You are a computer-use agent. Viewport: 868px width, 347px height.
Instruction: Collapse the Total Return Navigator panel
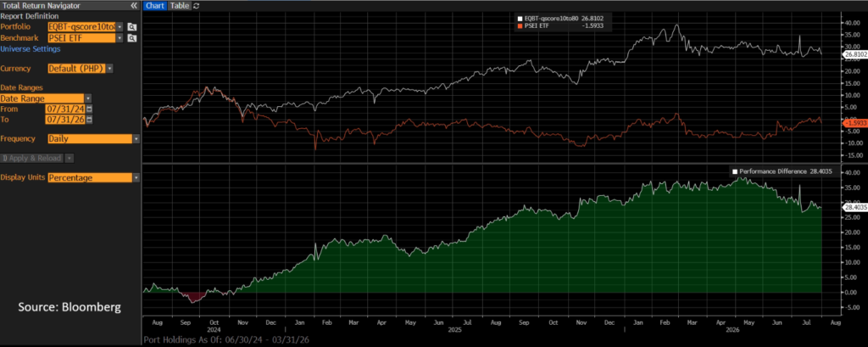click(x=133, y=6)
